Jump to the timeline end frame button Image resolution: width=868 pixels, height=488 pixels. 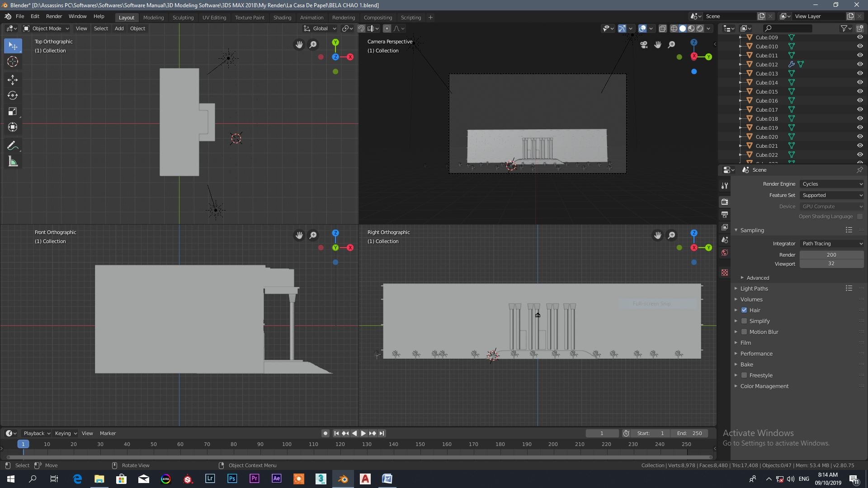[x=382, y=433]
